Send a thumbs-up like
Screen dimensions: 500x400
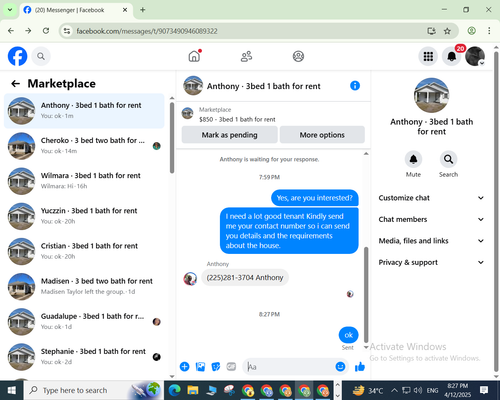(360, 367)
